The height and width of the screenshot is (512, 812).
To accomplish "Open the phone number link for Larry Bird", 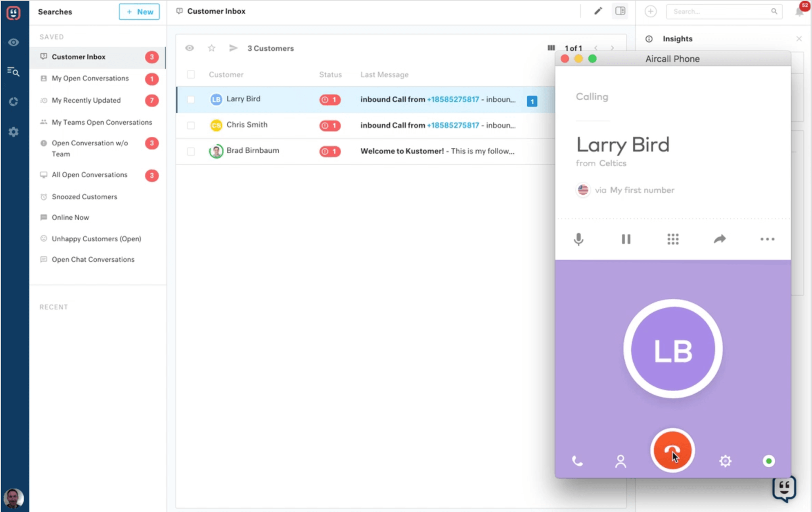I will [453, 99].
